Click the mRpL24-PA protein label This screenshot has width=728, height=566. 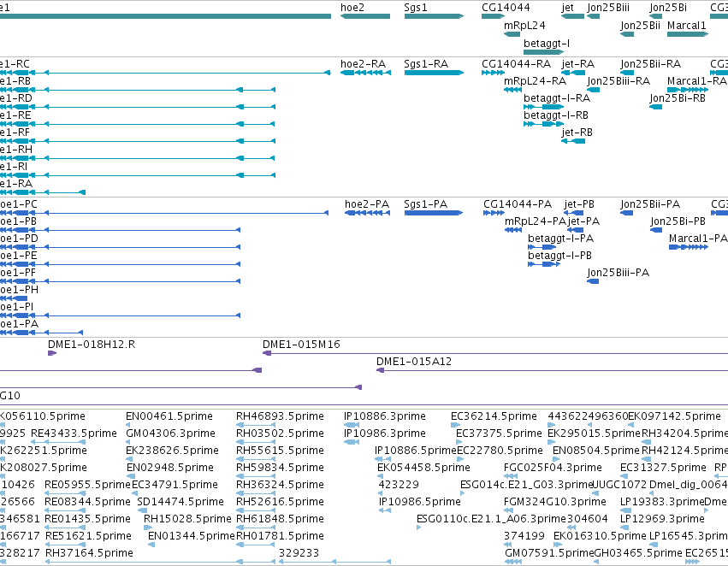(536, 221)
